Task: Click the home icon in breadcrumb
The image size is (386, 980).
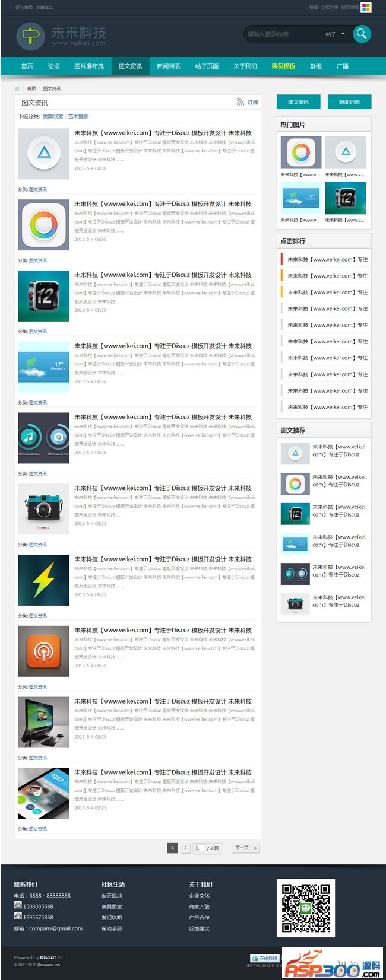Action: click(17, 88)
